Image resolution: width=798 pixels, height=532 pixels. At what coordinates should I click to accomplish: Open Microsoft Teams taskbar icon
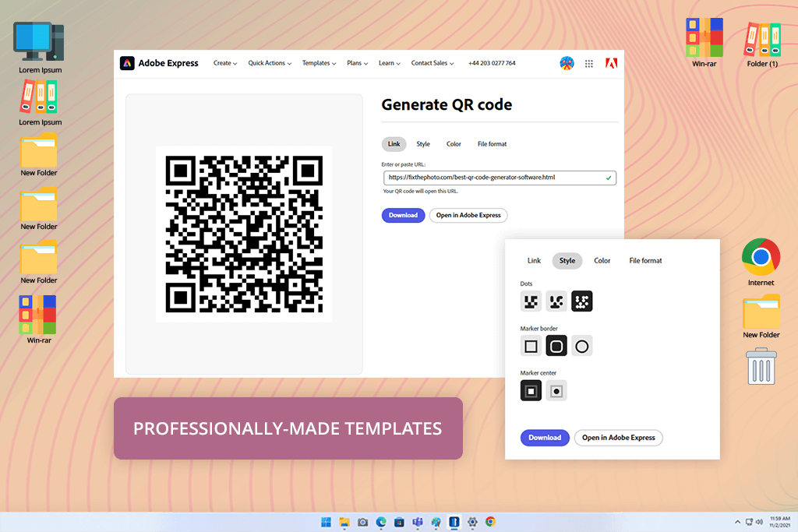click(418, 522)
